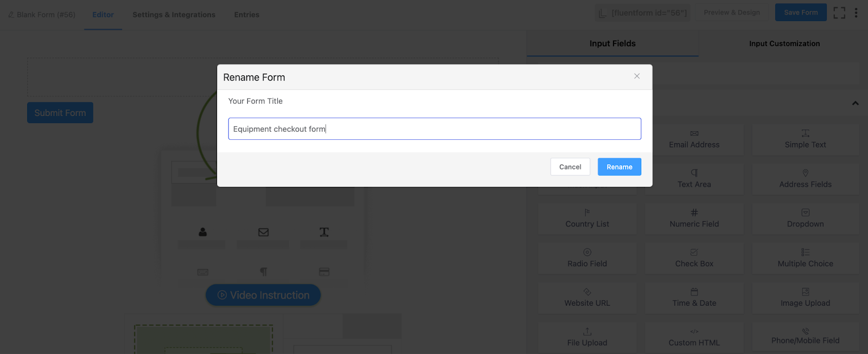Add the Email Address field

pyautogui.click(x=694, y=140)
